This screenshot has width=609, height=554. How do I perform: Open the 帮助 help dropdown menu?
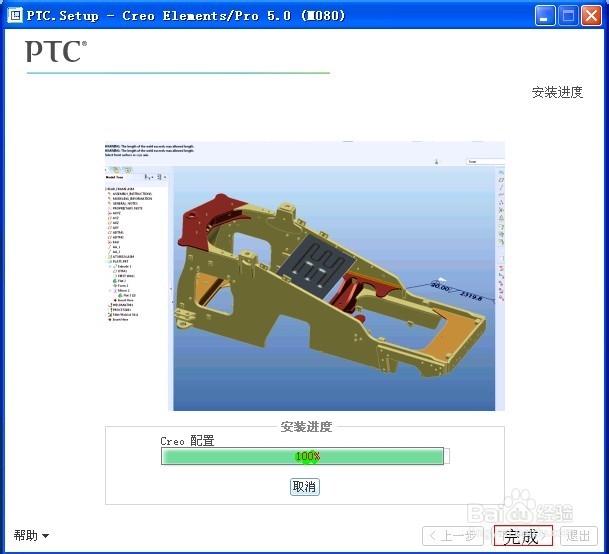click(31, 535)
